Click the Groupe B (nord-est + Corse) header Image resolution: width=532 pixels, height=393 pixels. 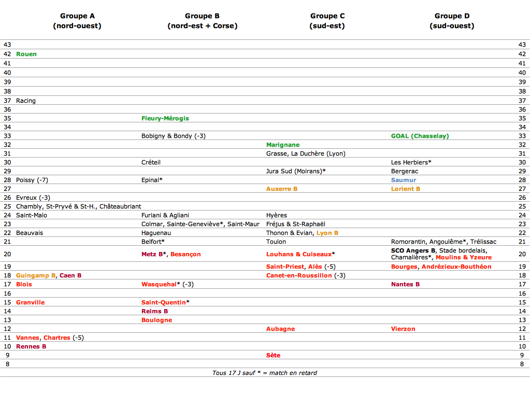click(202, 21)
